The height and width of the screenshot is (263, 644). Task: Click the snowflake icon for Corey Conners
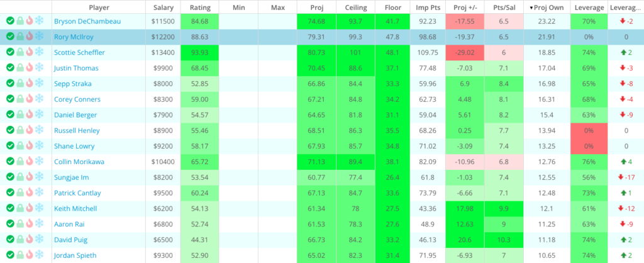click(x=40, y=99)
